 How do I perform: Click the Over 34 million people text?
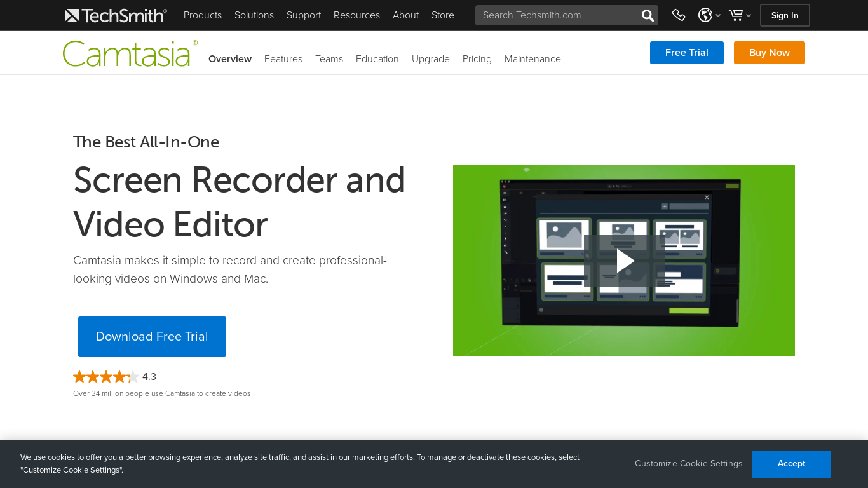162,393
